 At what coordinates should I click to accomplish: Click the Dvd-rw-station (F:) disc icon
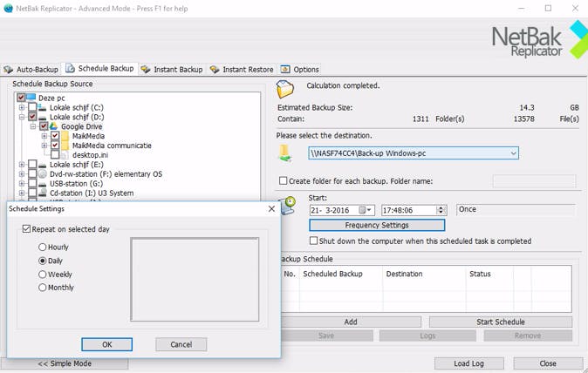pyautogui.click(x=43, y=173)
